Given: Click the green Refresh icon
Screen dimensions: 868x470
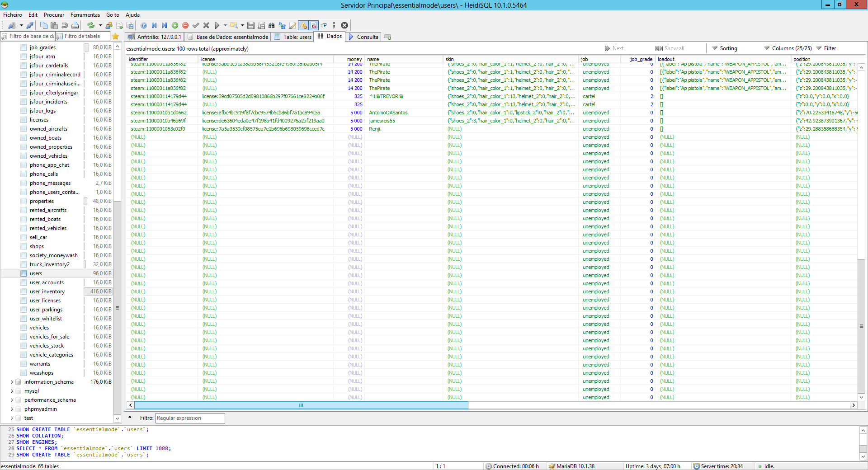Looking at the screenshot, I should [90, 25].
